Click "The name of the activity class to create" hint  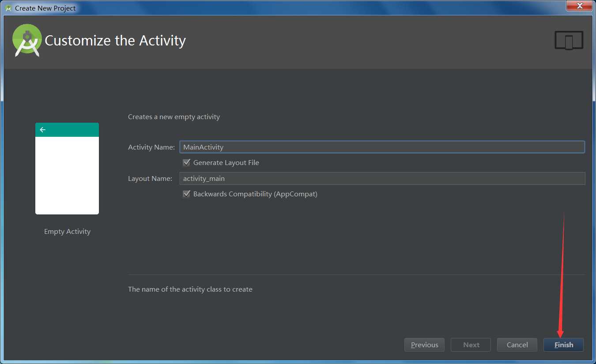pos(190,289)
